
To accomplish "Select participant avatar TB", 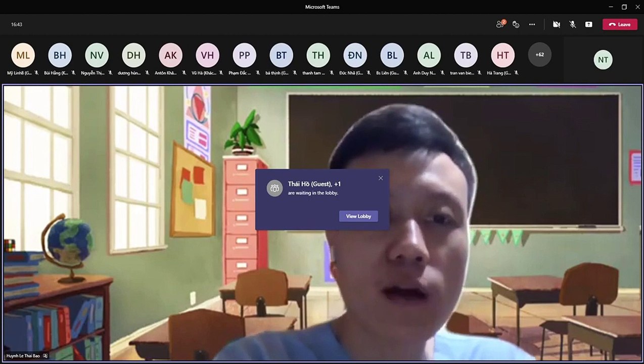I will tap(466, 56).
